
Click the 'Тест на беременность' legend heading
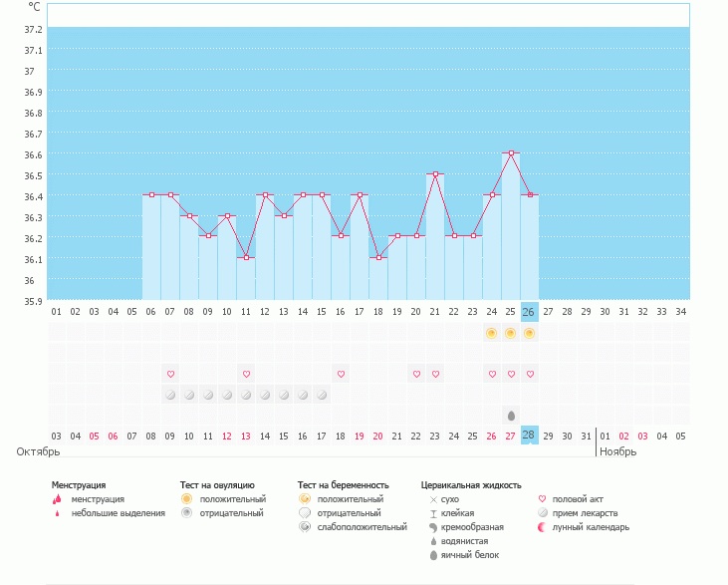(x=341, y=485)
